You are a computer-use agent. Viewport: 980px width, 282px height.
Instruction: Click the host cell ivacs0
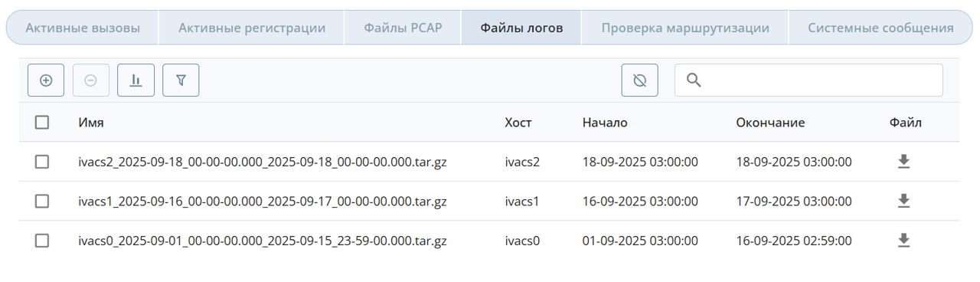pyautogui.click(x=522, y=241)
